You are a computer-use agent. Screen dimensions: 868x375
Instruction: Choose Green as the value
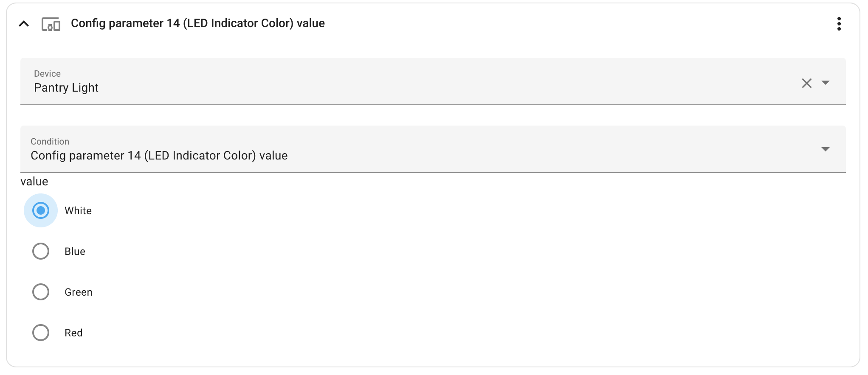click(41, 292)
